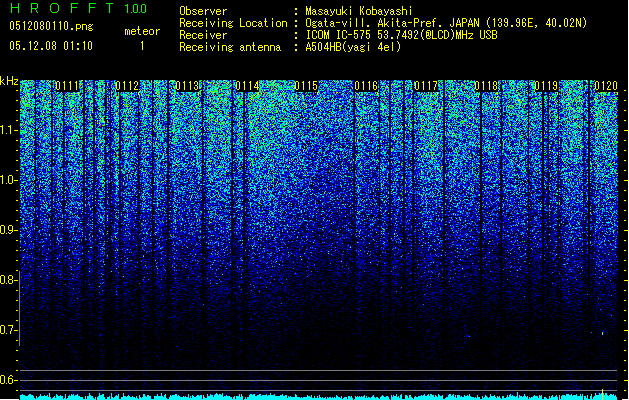Click the green echo dot near 0.7 kHz
This screenshot has height=400, width=629.
click(603, 333)
